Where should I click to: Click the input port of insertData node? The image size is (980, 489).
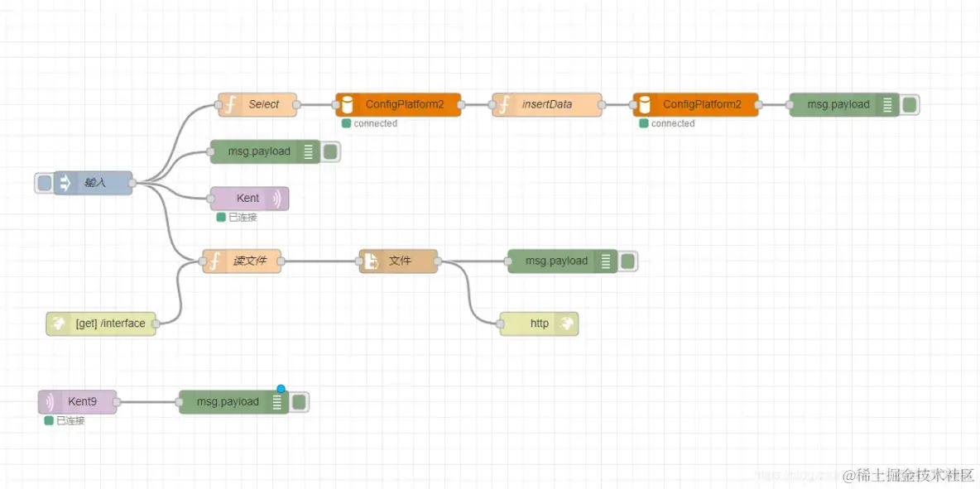492,105
